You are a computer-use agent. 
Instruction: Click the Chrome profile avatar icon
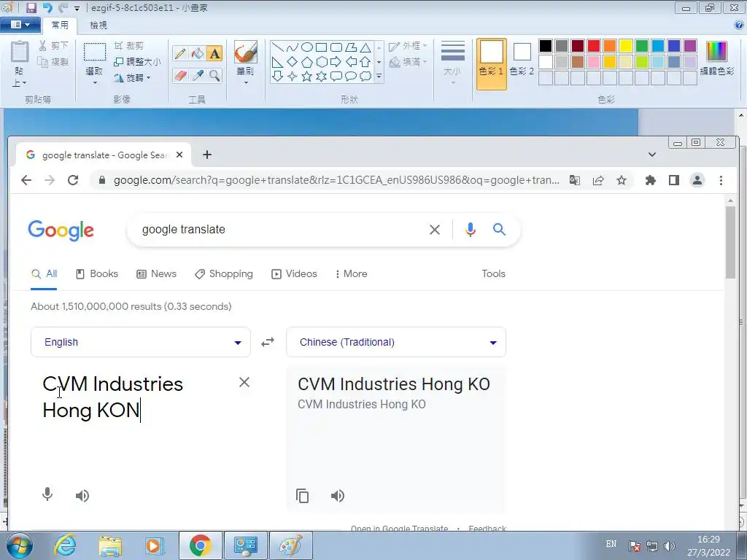click(x=697, y=180)
